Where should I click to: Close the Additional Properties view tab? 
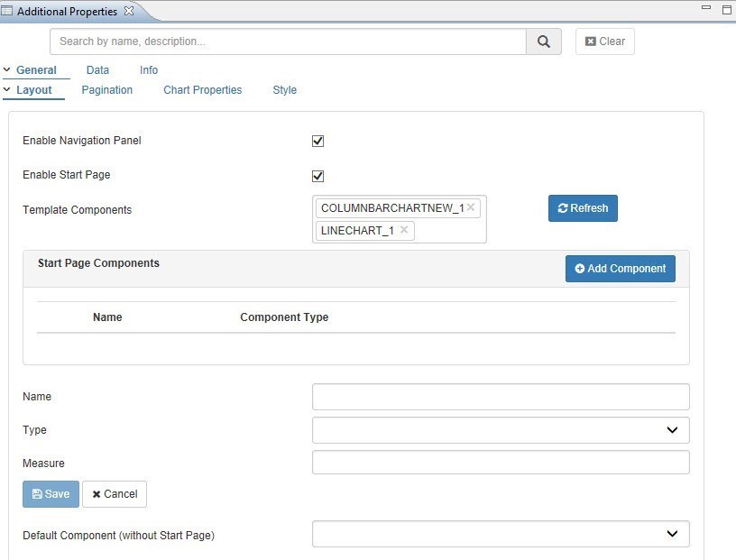[128, 11]
